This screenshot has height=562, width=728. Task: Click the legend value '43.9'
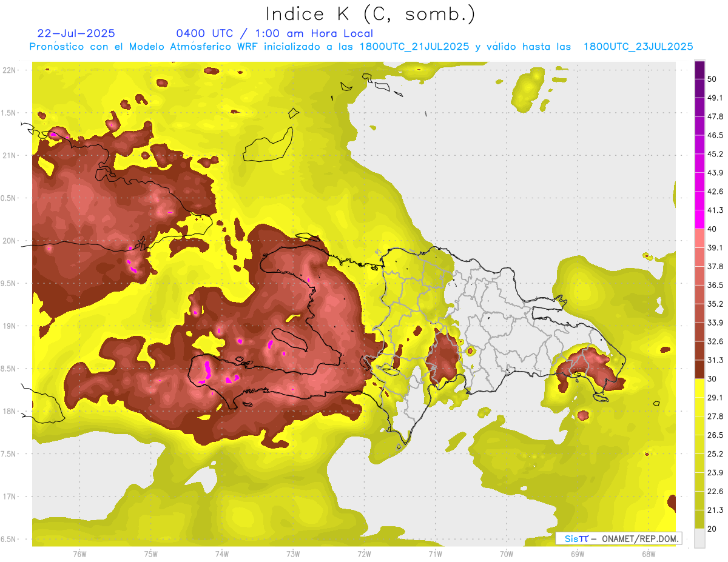click(x=715, y=173)
